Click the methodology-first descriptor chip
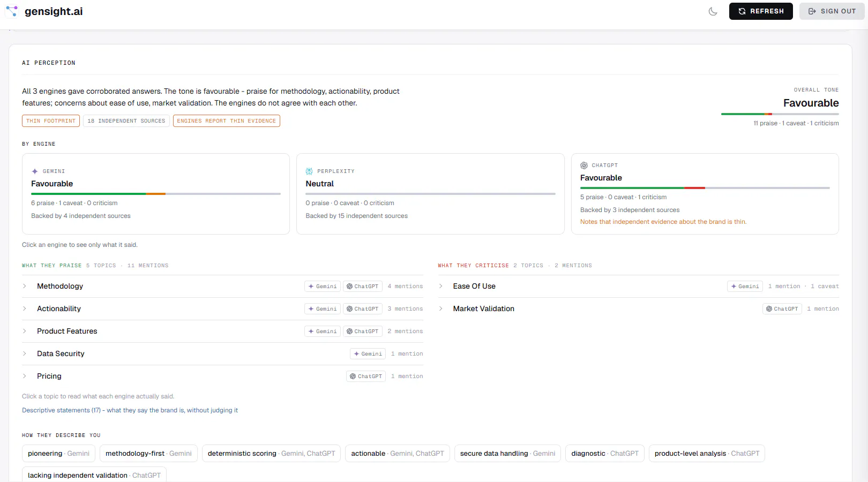This screenshot has width=868, height=482. (148, 454)
